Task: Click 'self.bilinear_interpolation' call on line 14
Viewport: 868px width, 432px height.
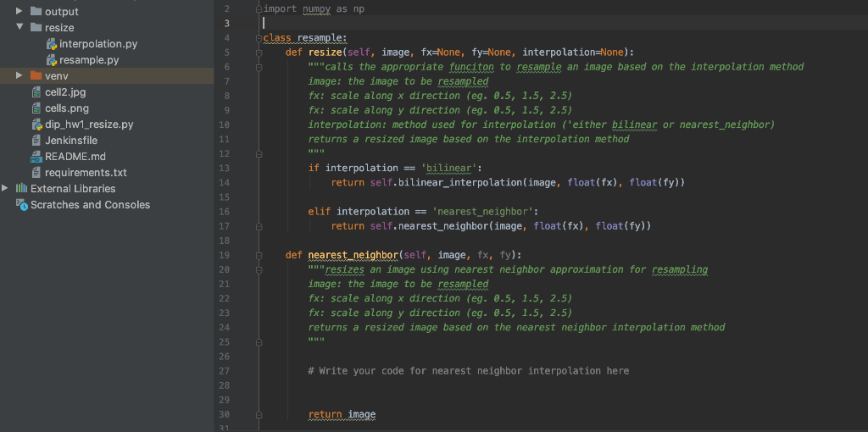Action: 446,182
